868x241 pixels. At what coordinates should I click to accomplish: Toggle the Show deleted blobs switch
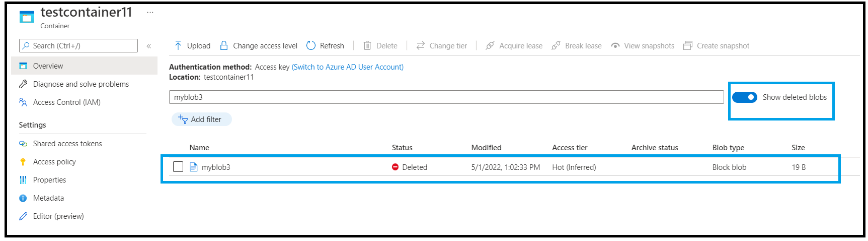[x=745, y=97]
